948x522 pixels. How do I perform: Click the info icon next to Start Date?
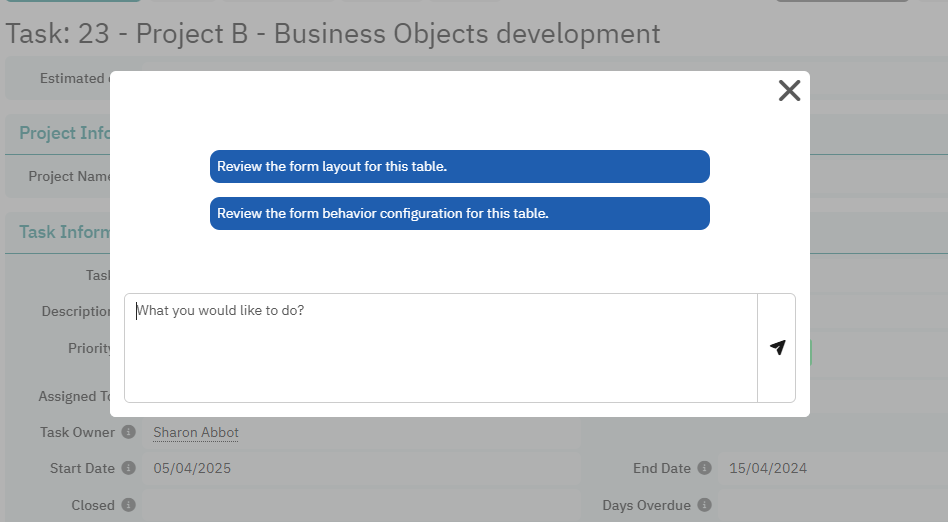click(x=128, y=468)
